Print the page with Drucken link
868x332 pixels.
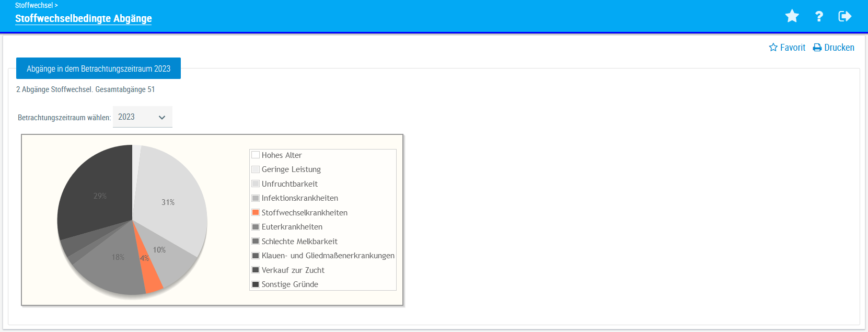pyautogui.click(x=834, y=48)
